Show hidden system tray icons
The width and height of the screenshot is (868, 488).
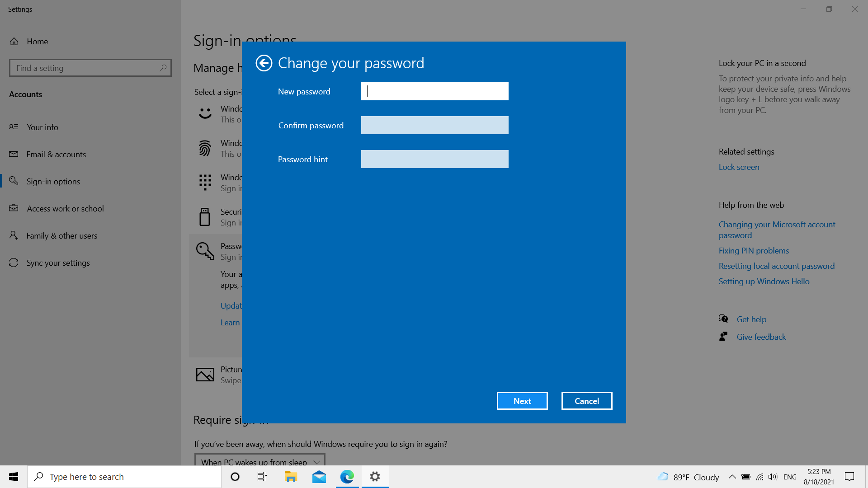[732, 477]
